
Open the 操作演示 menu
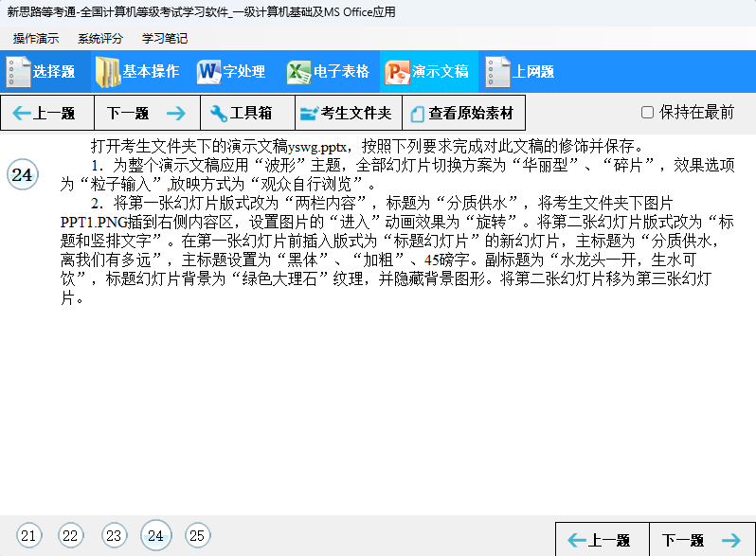tap(36, 39)
